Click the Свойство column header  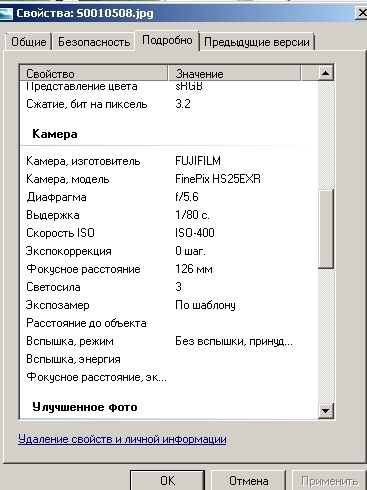(x=93, y=74)
